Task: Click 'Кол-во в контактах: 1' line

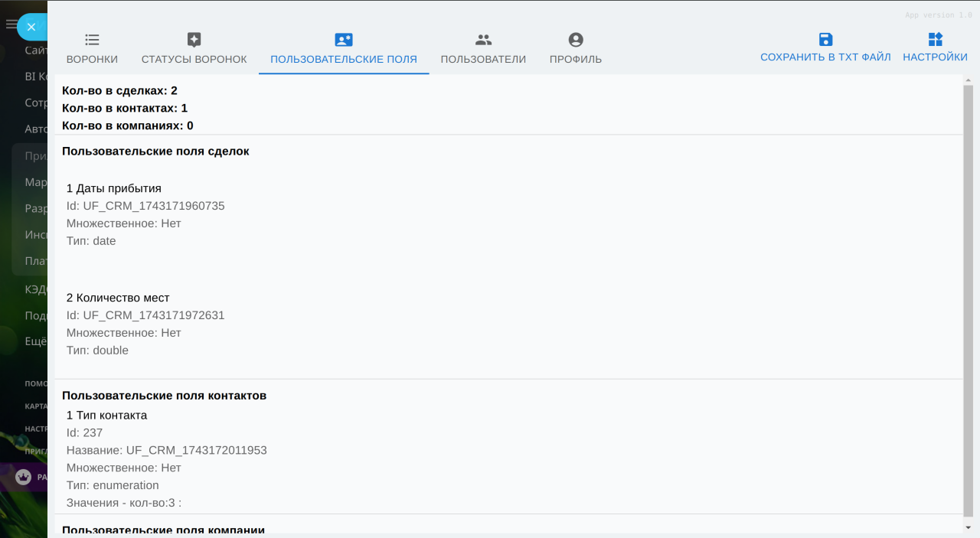Action: pyautogui.click(x=125, y=109)
